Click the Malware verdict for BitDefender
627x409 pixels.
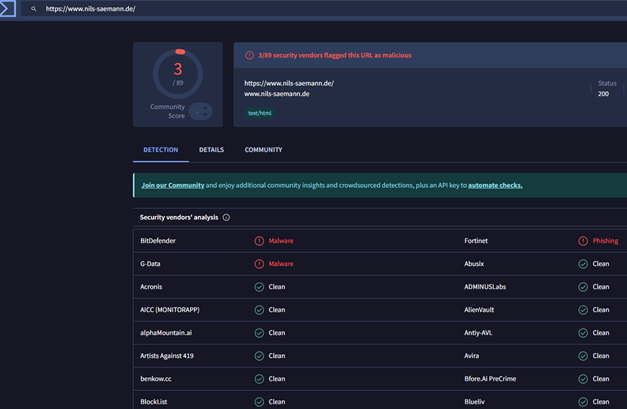point(281,241)
